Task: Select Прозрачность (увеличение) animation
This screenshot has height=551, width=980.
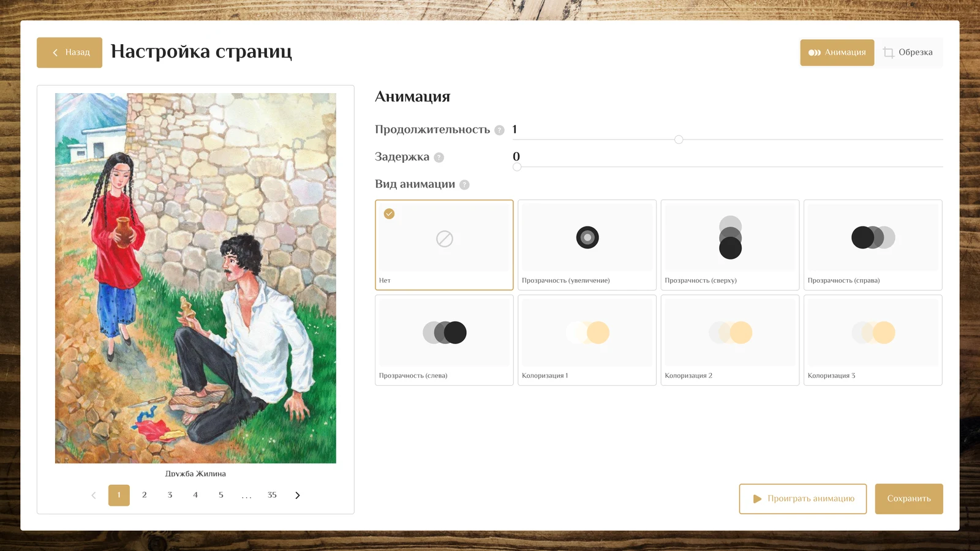Action: click(x=587, y=245)
